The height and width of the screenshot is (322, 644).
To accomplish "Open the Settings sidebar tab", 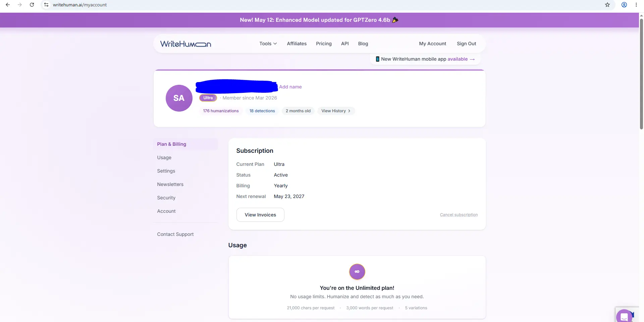I will coord(186,171).
